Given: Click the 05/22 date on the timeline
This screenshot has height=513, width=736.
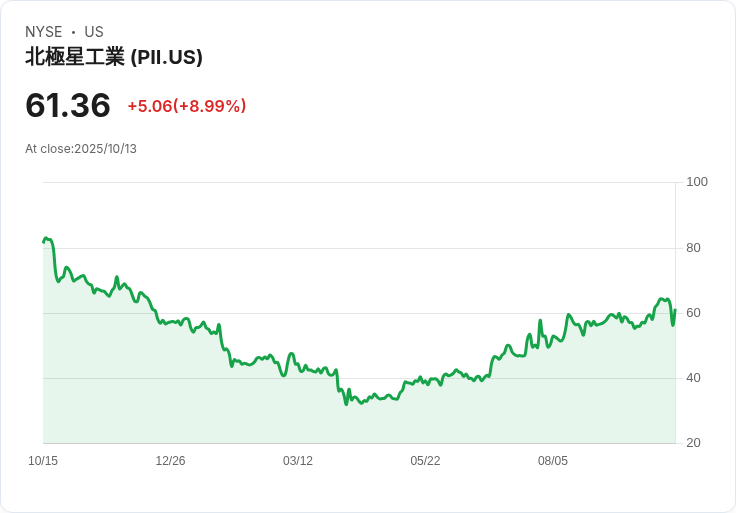Looking at the screenshot, I should coord(425,461).
